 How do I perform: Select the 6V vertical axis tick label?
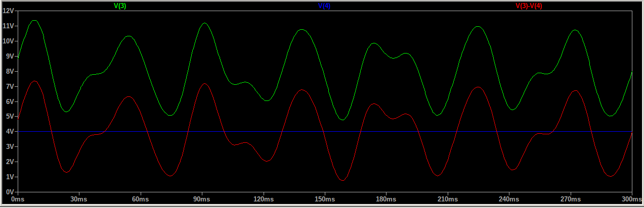tap(10, 101)
